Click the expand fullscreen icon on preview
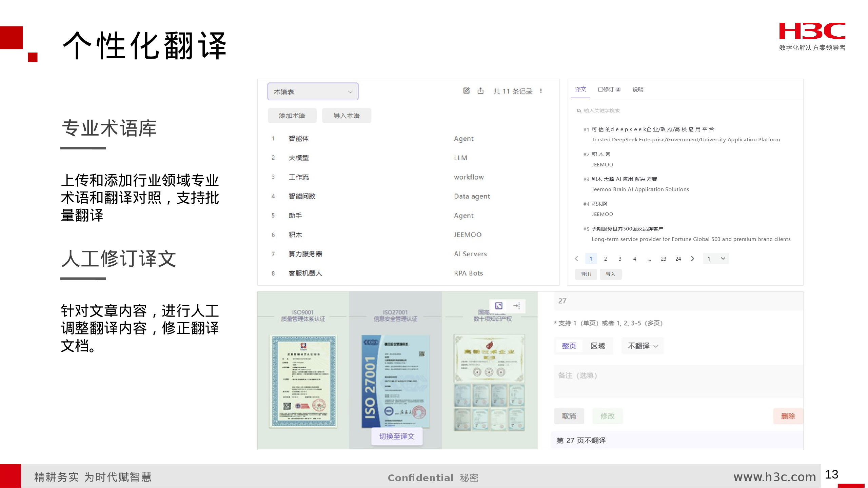This screenshot has height=488, width=868. (x=498, y=306)
